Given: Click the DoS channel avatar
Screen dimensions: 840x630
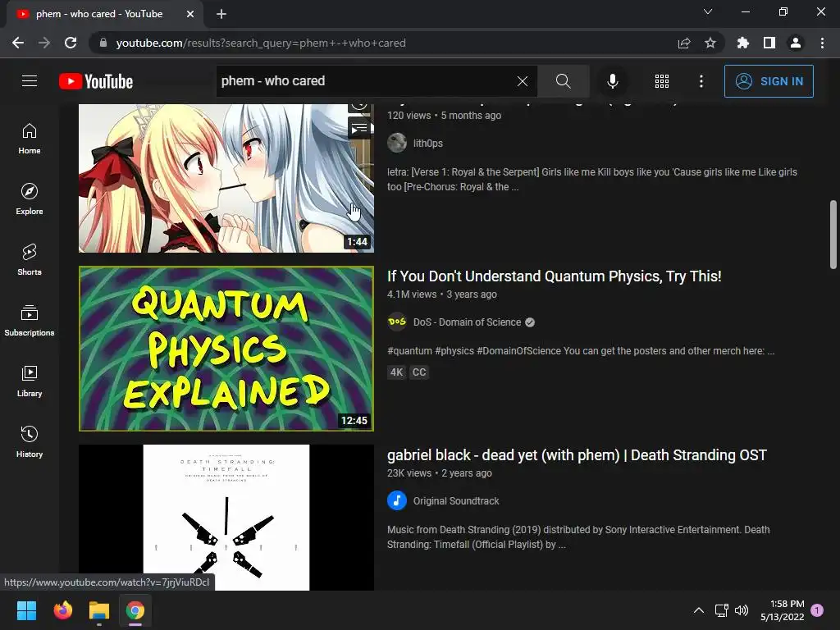Looking at the screenshot, I should tap(397, 322).
